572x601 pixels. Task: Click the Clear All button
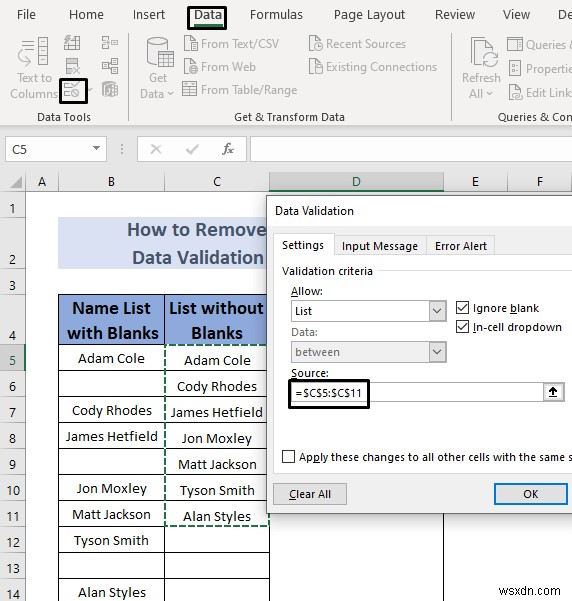pos(310,494)
